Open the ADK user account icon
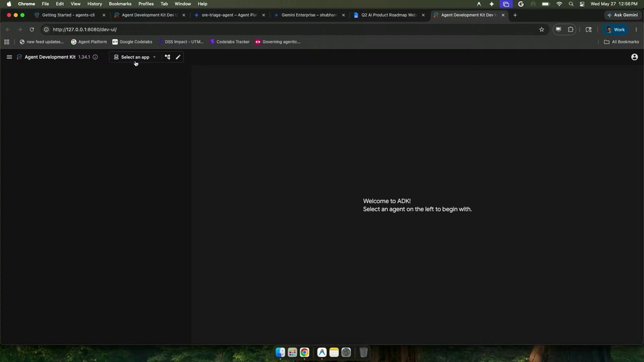The width and height of the screenshot is (644, 362). [x=634, y=57]
